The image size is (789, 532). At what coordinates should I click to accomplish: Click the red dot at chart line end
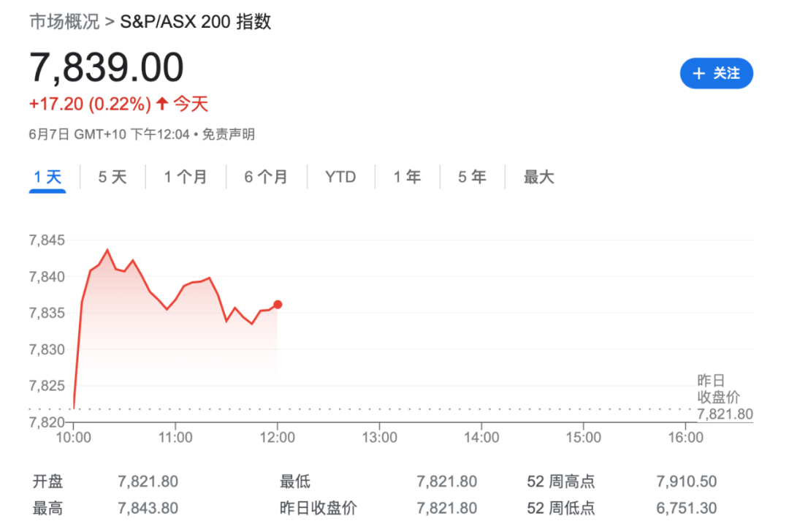[x=278, y=305]
